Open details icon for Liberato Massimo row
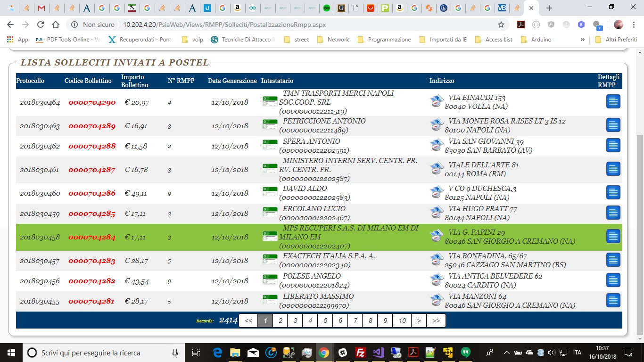The width and height of the screenshot is (644, 362). coord(613,300)
